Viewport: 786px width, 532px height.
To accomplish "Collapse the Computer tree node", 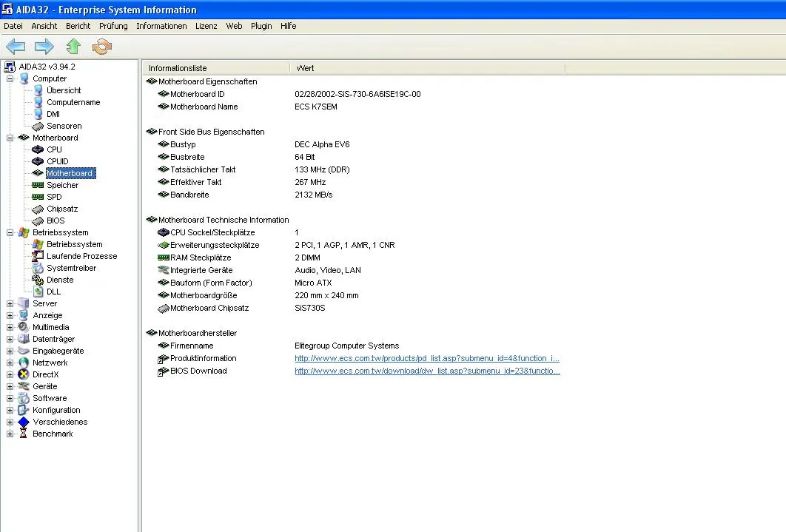I will pos(10,78).
